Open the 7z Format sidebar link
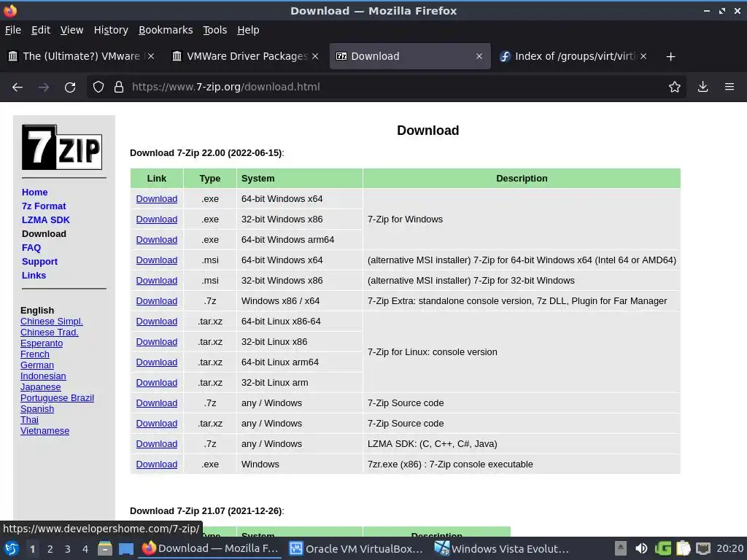Viewport: 747px width, 560px height. pos(44,206)
